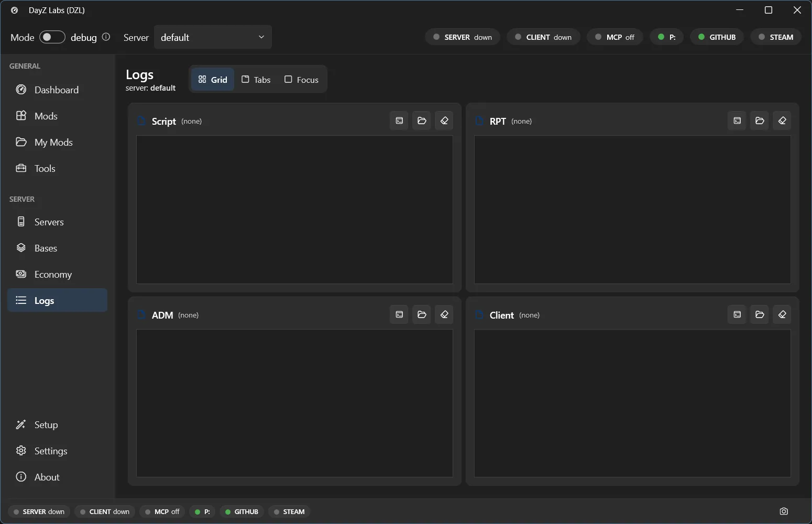Open Dashboard in the sidebar
The height and width of the screenshot is (524, 812).
click(57, 90)
